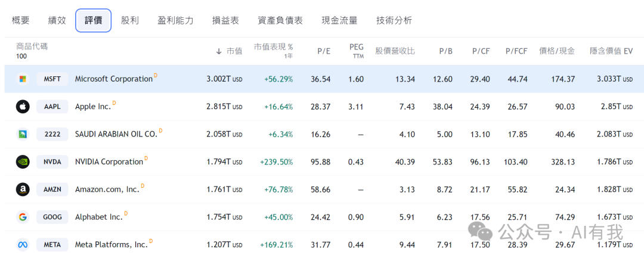Click the Microsoft logo icon
The image size is (644, 258).
[x=23, y=79]
